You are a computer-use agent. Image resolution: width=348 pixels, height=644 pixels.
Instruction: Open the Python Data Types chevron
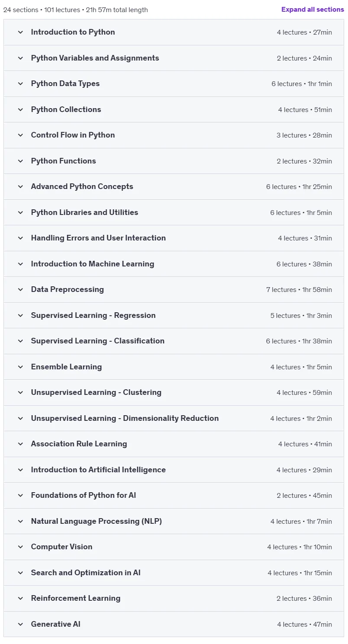(20, 83)
